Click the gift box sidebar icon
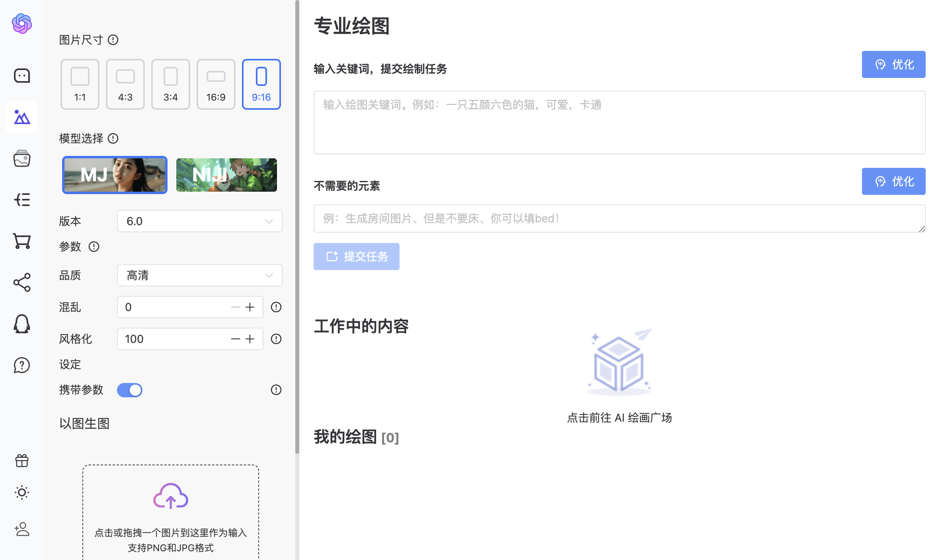The image size is (936, 560). tap(22, 461)
